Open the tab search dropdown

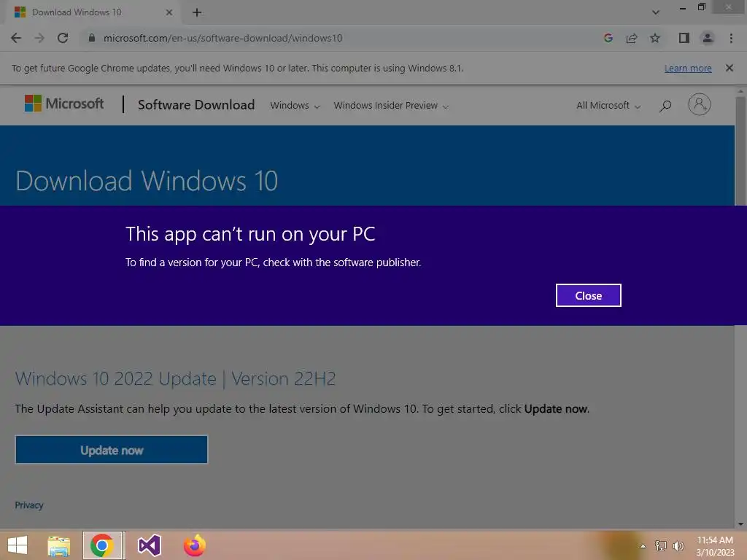tap(656, 12)
